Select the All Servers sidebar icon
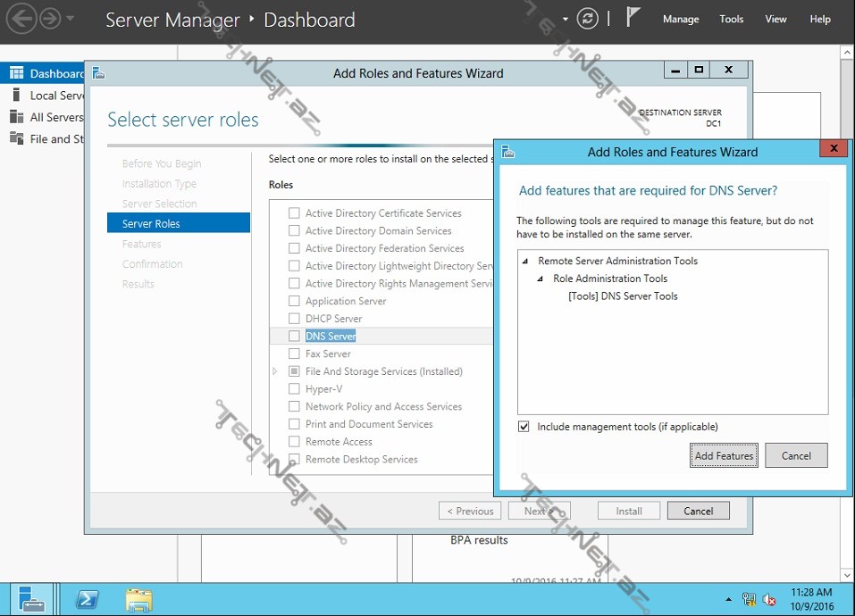The height and width of the screenshot is (616, 855). [16, 117]
